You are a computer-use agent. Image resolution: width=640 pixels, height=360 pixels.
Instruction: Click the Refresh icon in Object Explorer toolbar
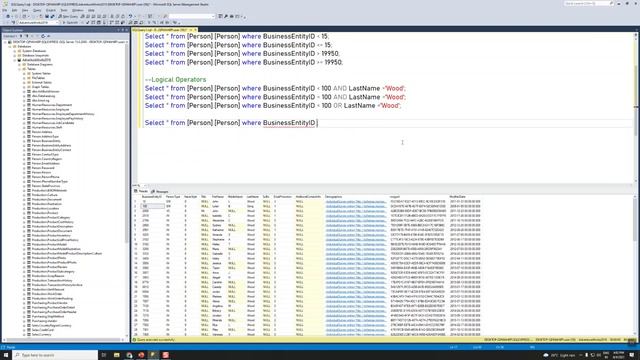pyautogui.click(x=43, y=36)
